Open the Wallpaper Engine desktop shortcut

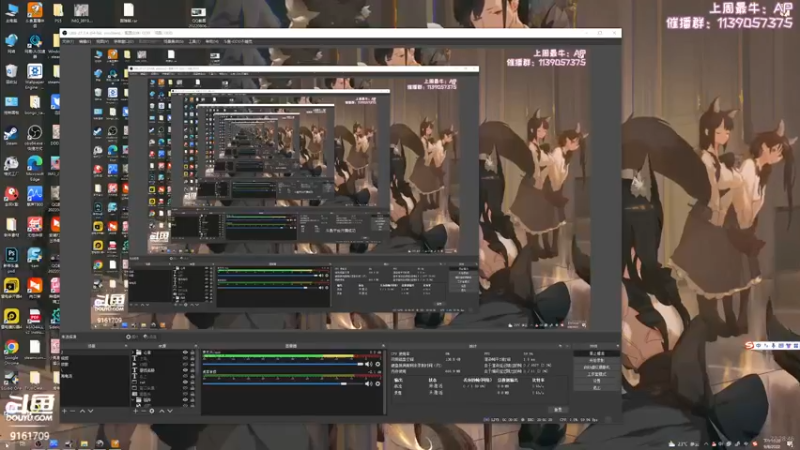point(35,76)
